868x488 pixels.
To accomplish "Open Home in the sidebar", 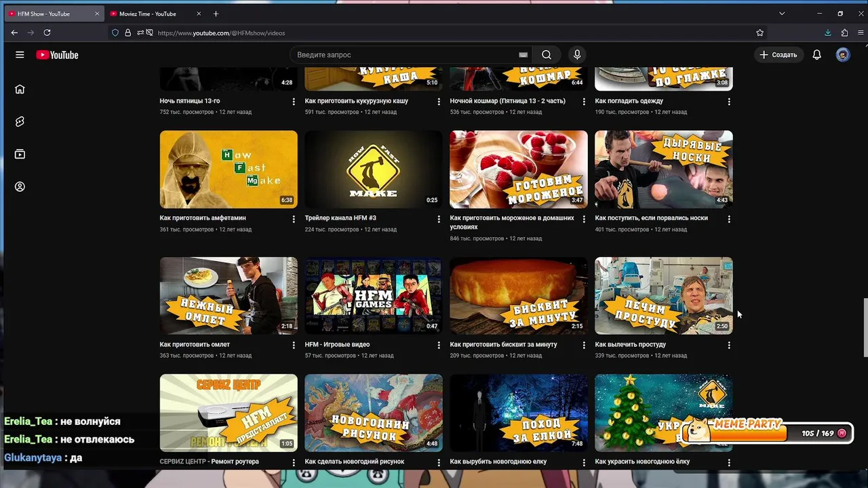I will click(20, 89).
